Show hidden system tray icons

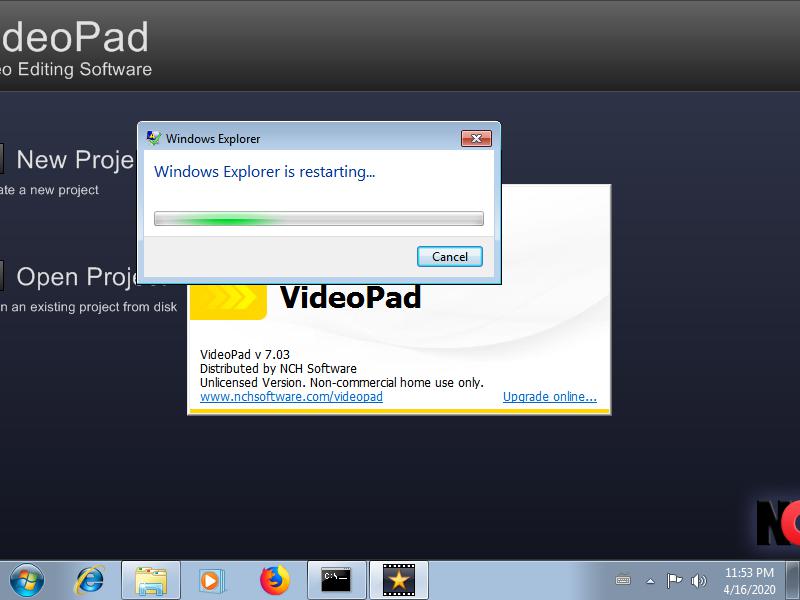650,581
